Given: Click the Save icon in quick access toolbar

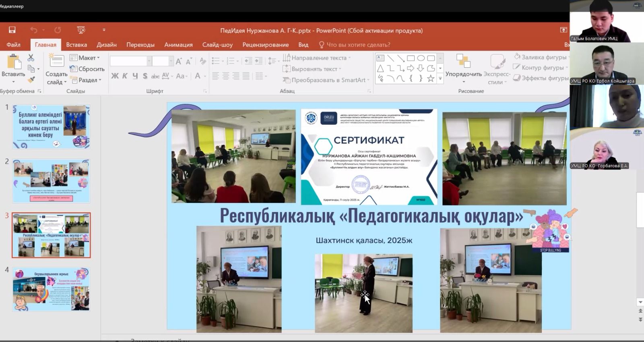Looking at the screenshot, I should [x=12, y=30].
